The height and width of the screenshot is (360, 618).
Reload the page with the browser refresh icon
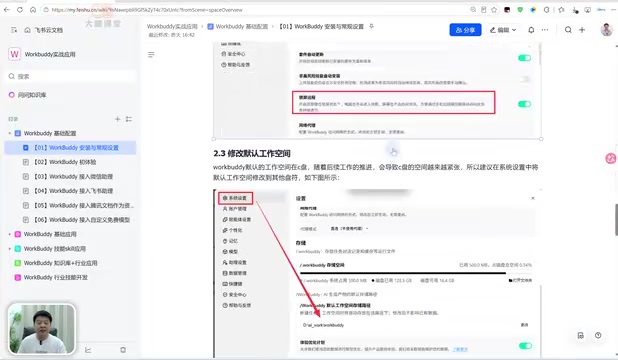coord(20,10)
